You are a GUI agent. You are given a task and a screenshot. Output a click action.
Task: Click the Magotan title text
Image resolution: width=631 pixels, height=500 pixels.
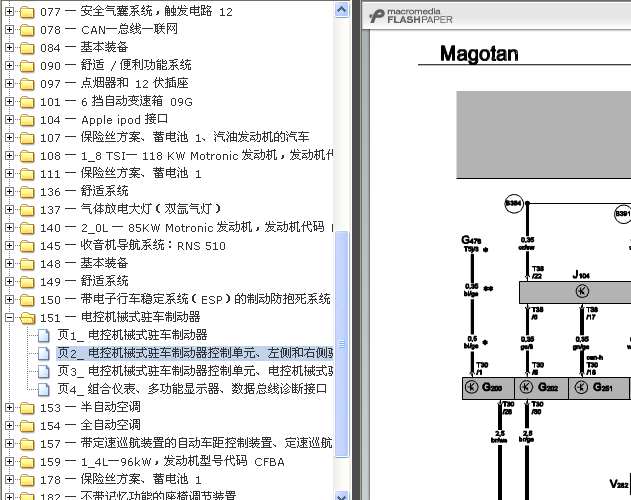pos(479,54)
